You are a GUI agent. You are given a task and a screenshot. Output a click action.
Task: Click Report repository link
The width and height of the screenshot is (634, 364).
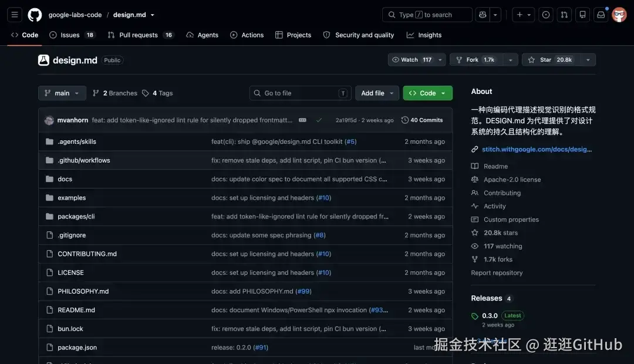click(x=497, y=272)
